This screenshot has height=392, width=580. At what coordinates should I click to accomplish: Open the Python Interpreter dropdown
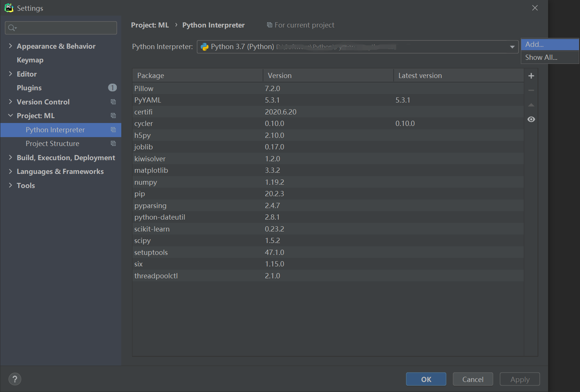512,47
